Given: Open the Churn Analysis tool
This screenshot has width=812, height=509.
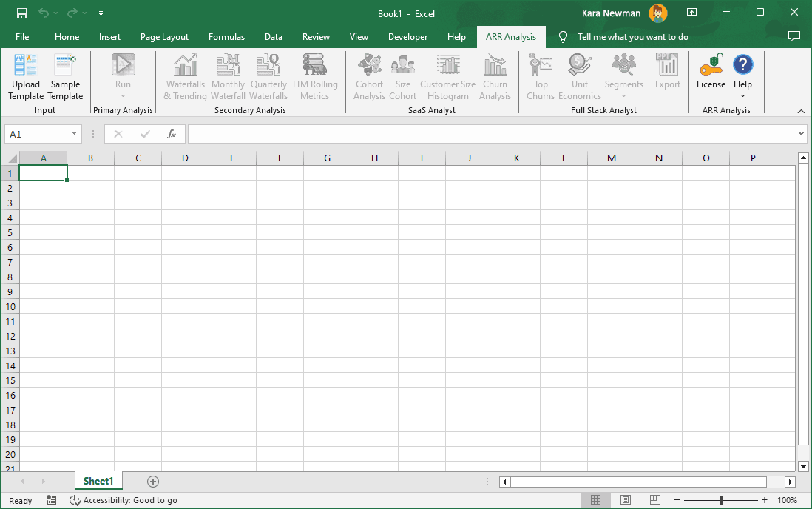Looking at the screenshot, I should (x=495, y=77).
